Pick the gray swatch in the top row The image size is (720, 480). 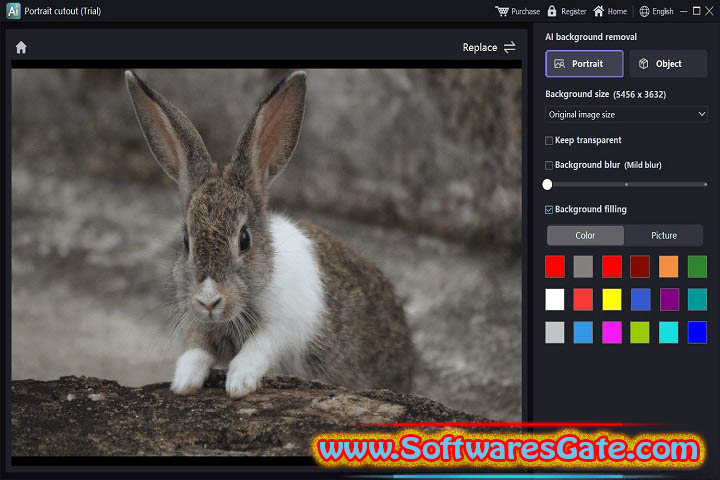coord(583,267)
